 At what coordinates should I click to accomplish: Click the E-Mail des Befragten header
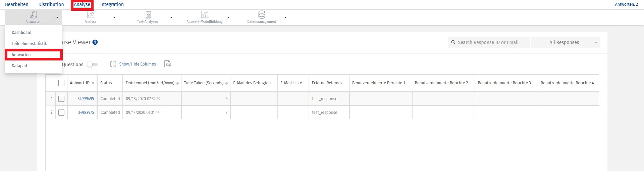click(252, 83)
